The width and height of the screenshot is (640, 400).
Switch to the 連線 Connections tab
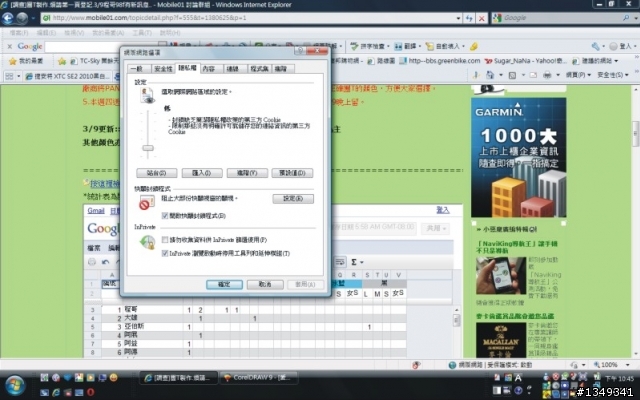pos(233,69)
